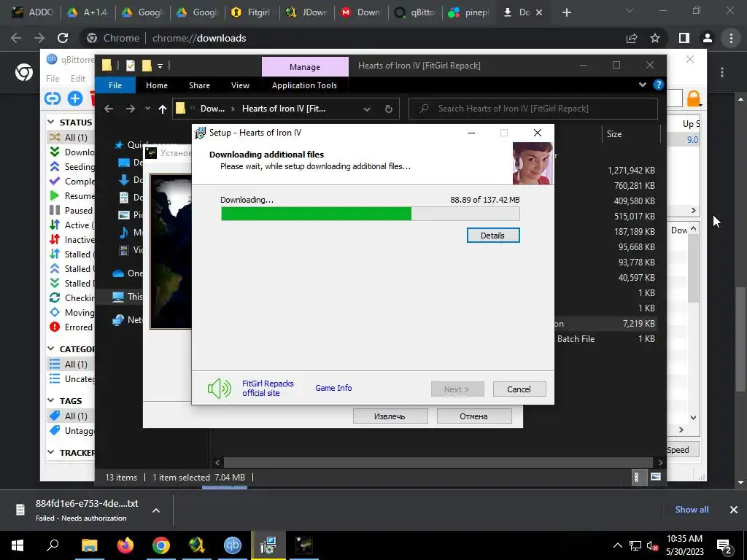Click the Отмена button in extractor window

coord(473,416)
